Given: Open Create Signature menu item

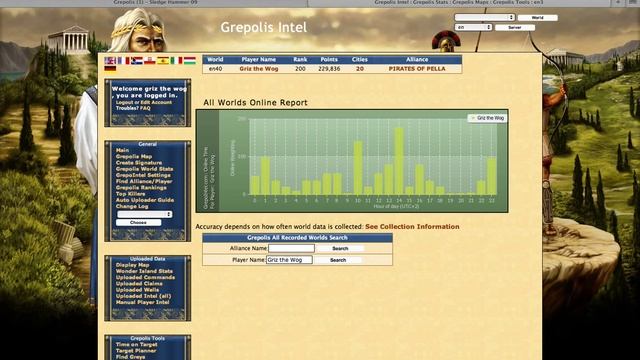Looking at the screenshot, I should pyautogui.click(x=139, y=162).
